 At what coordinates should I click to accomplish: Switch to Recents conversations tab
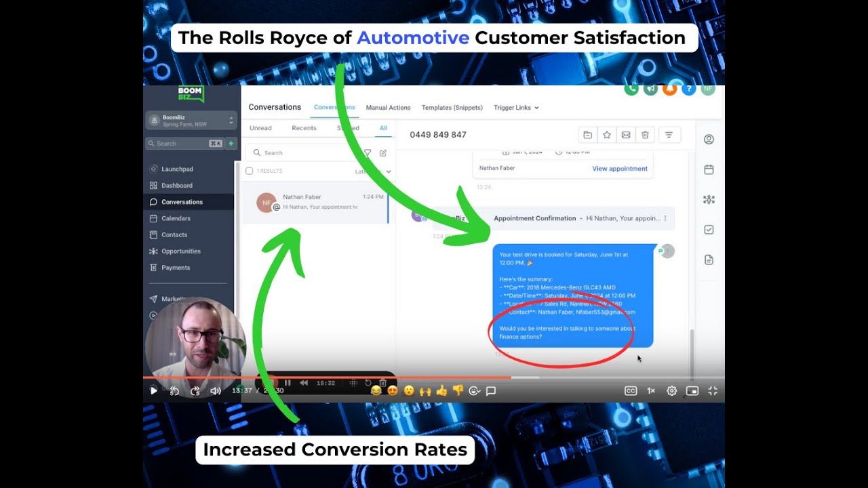point(304,128)
